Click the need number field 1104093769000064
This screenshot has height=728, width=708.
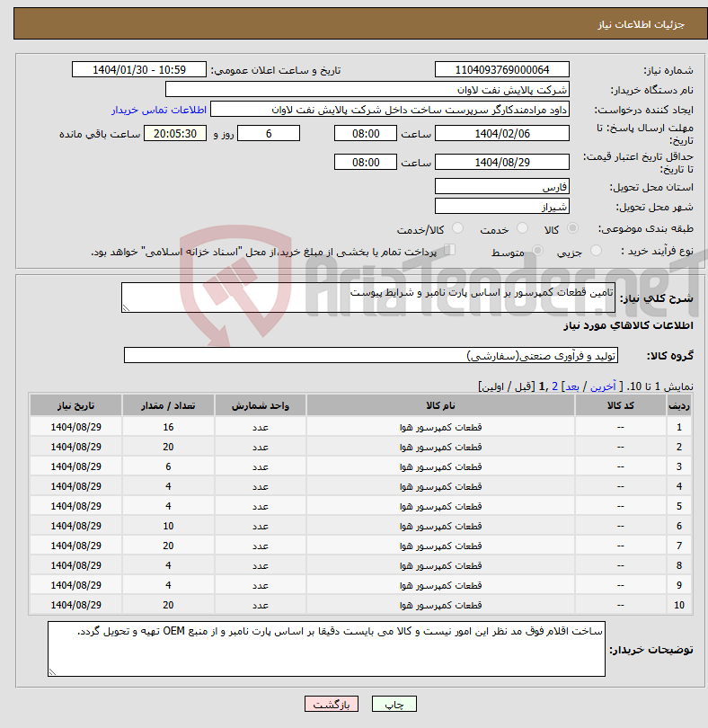coord(502,69)
